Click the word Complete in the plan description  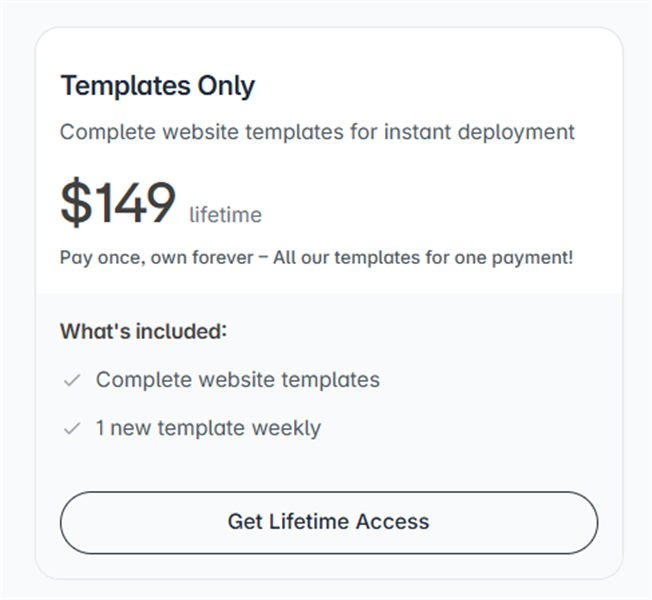click(108, 133)
